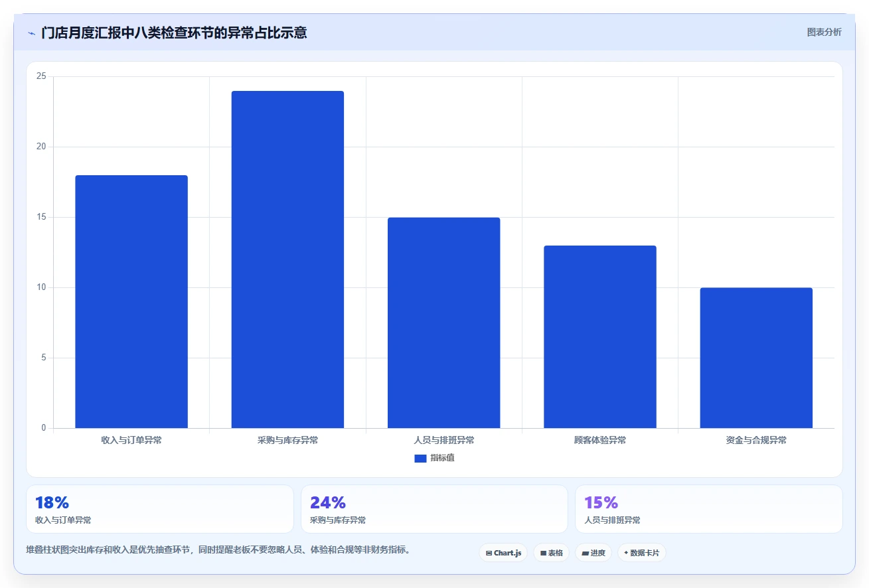Select the Chart.js tag pill
This screenshot has width=869, height=588.
coord(503,553)
